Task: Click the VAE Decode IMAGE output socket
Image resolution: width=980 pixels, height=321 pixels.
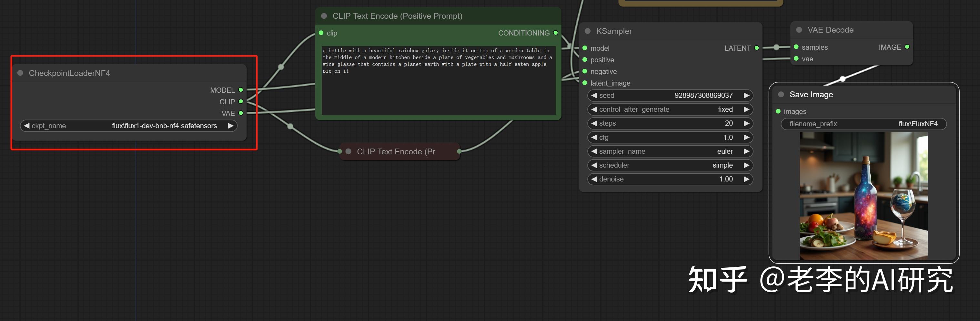Action: pyautogui.click(x=907, y=47)
